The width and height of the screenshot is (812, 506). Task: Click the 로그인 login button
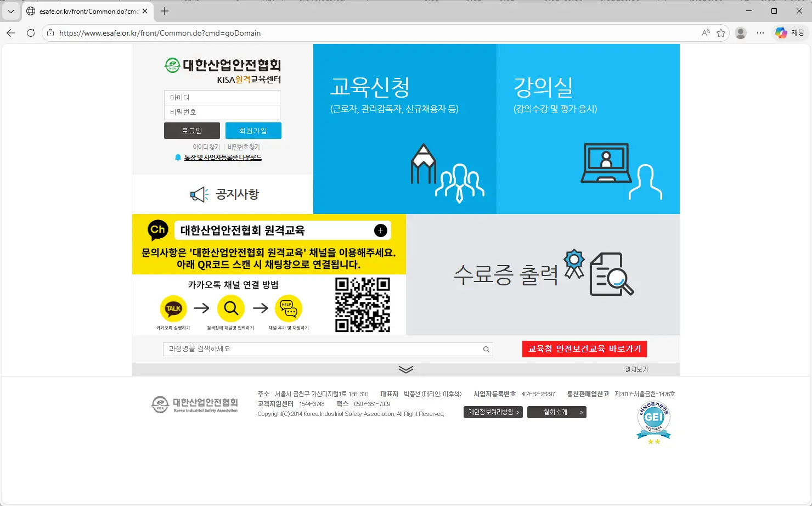tap(191, 130)
